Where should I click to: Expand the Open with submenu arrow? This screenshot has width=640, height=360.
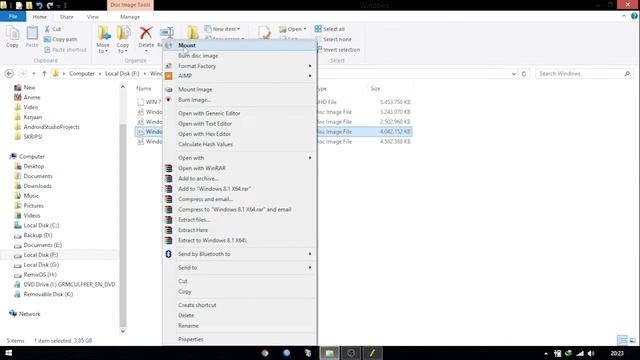(310, 158)
